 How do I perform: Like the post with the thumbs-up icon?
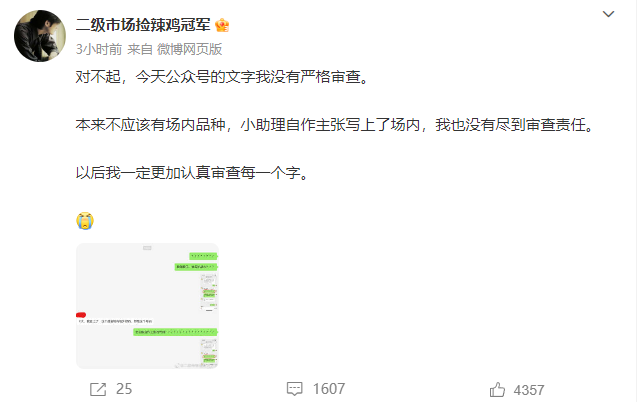(x=497, y=390)
